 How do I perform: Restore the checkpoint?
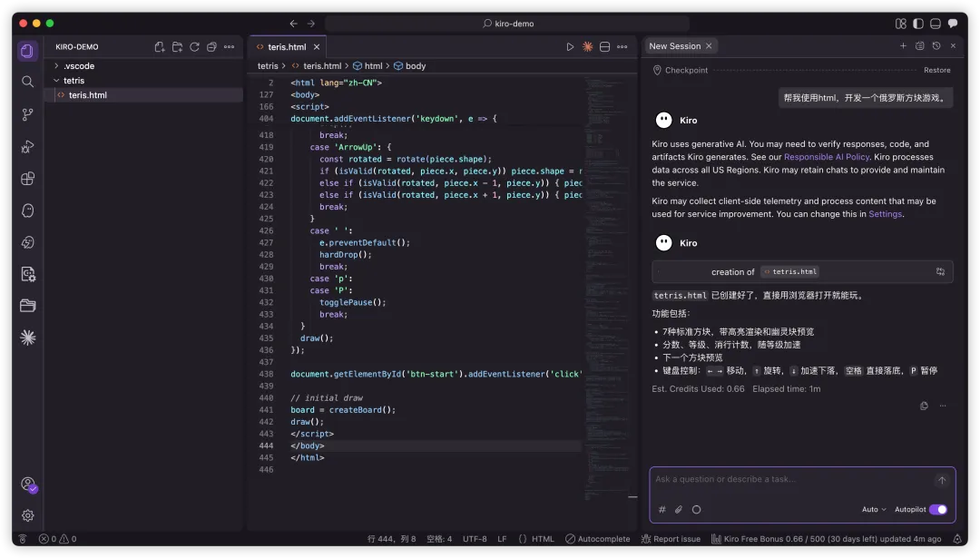coord(936,70)
